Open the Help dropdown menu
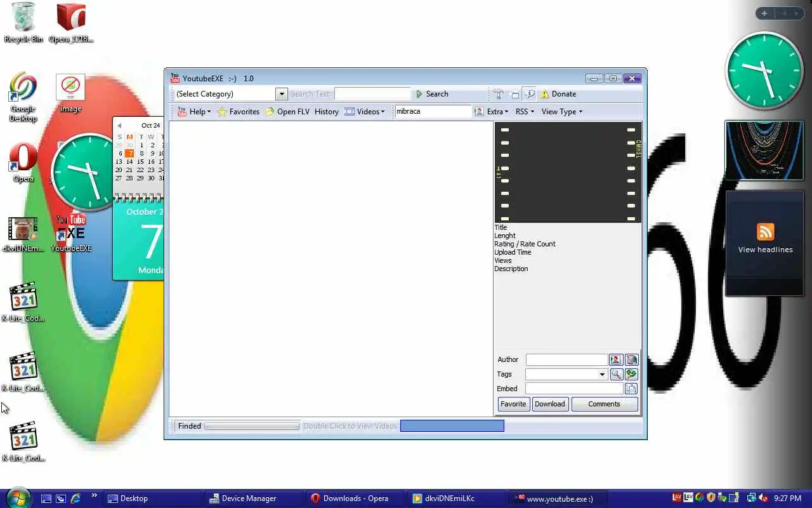812x508 pixels. pos(193,112)
